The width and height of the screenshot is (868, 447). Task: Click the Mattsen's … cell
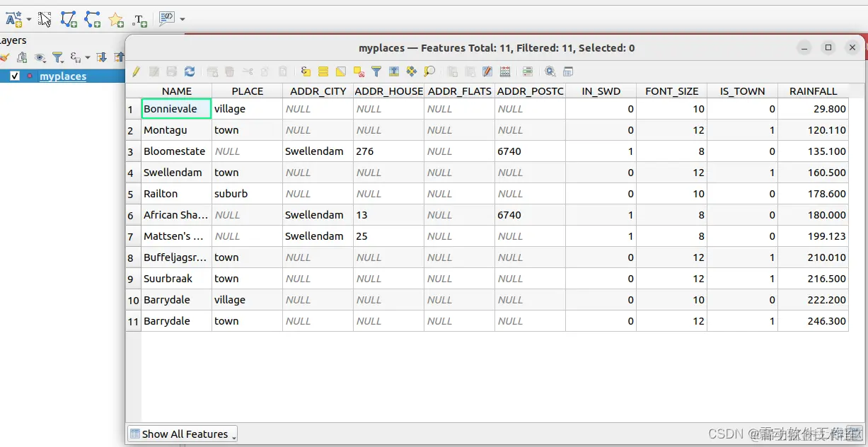click(x=177, y=236)
